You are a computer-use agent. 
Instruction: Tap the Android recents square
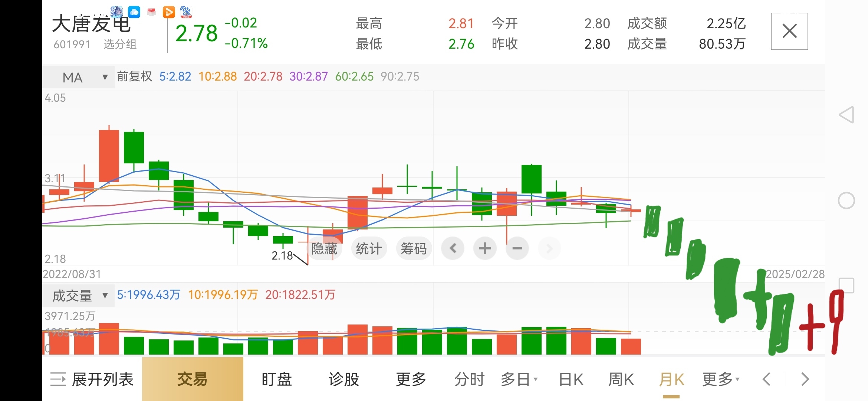[846, 286]
